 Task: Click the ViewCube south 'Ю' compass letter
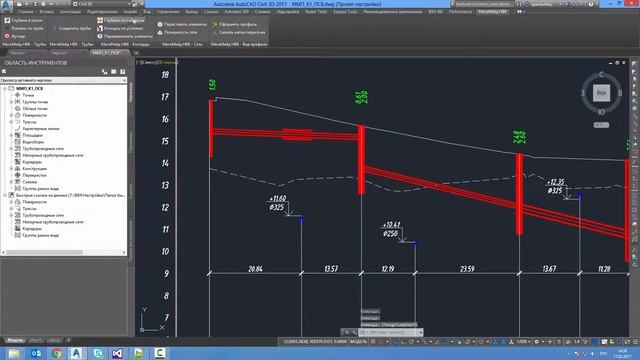601,111
